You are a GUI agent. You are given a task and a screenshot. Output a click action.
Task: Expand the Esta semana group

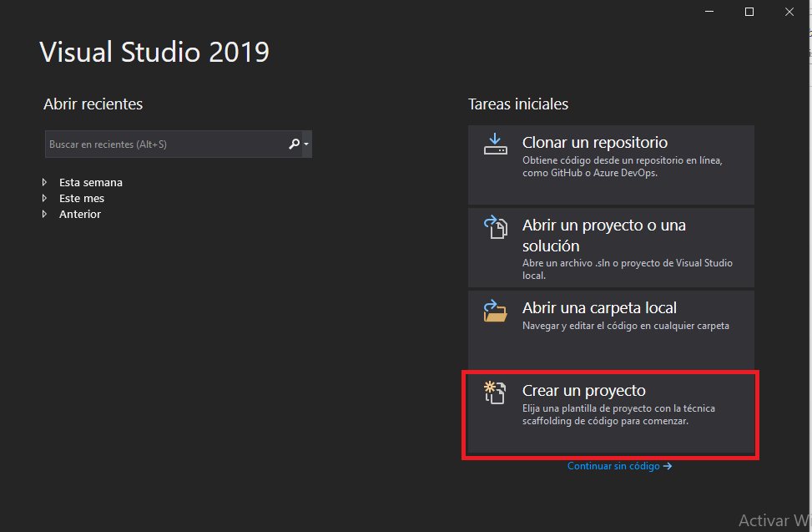click(44, 182)
